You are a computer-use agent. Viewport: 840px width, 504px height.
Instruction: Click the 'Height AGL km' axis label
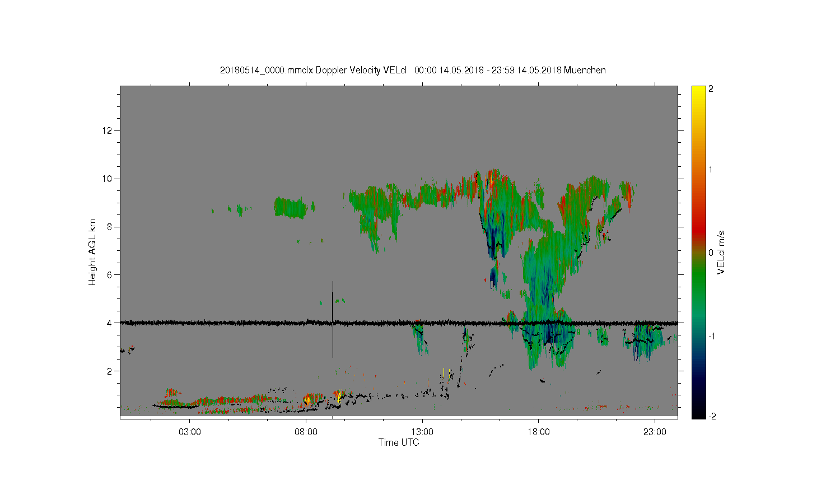click(x=92, y=252)
